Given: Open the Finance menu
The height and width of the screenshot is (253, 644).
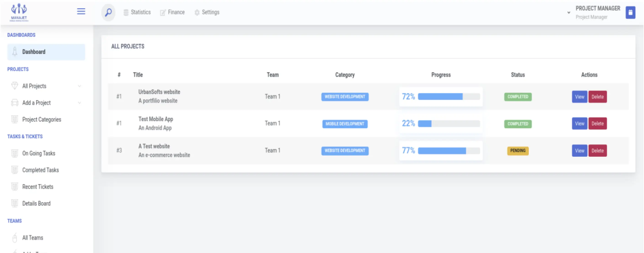Looking at the screenshot, I should (x=172, y=12).
